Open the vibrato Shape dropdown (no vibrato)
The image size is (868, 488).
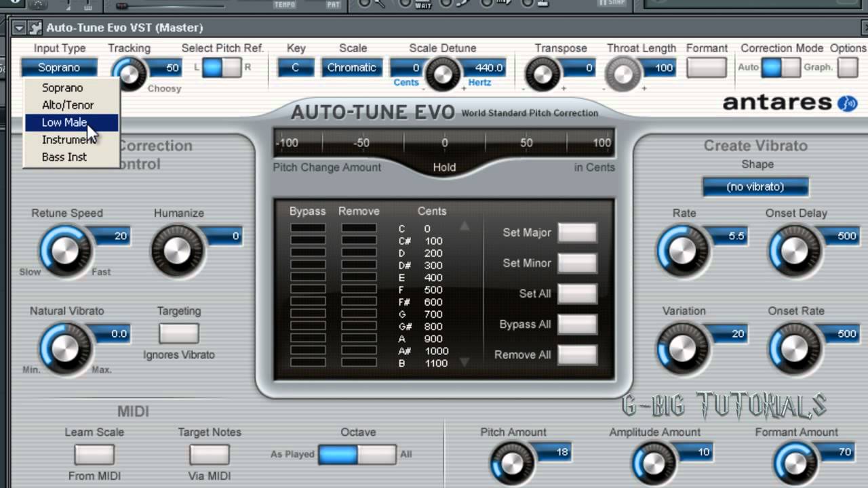tap(755, 186)
